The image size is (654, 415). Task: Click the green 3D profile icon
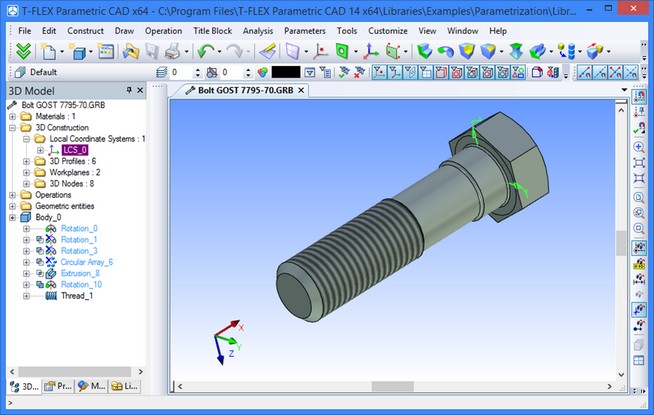click(342, 51)
